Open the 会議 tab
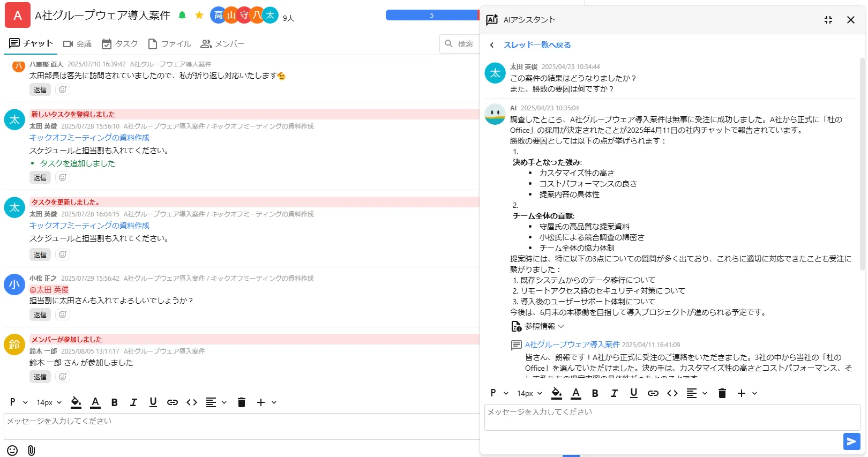 pos(77,44)
